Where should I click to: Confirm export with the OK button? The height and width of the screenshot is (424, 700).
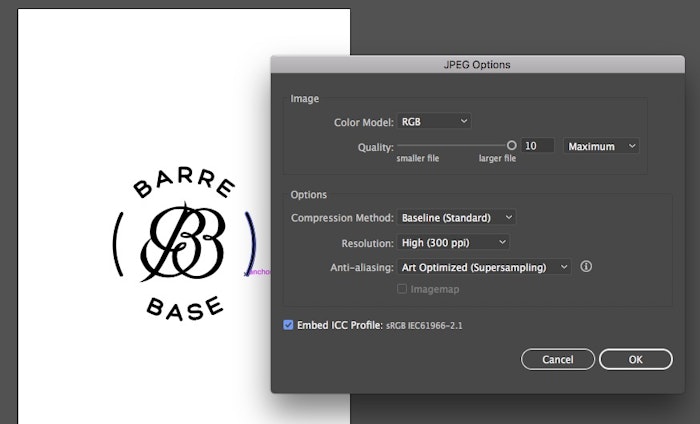pyautogui.click(x=635, y=359)
